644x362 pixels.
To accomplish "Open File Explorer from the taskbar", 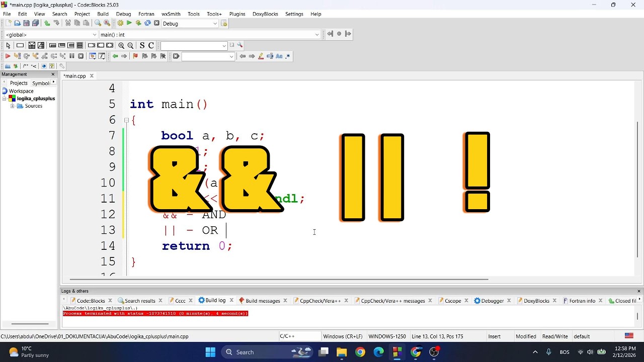I will click(342, 352).
